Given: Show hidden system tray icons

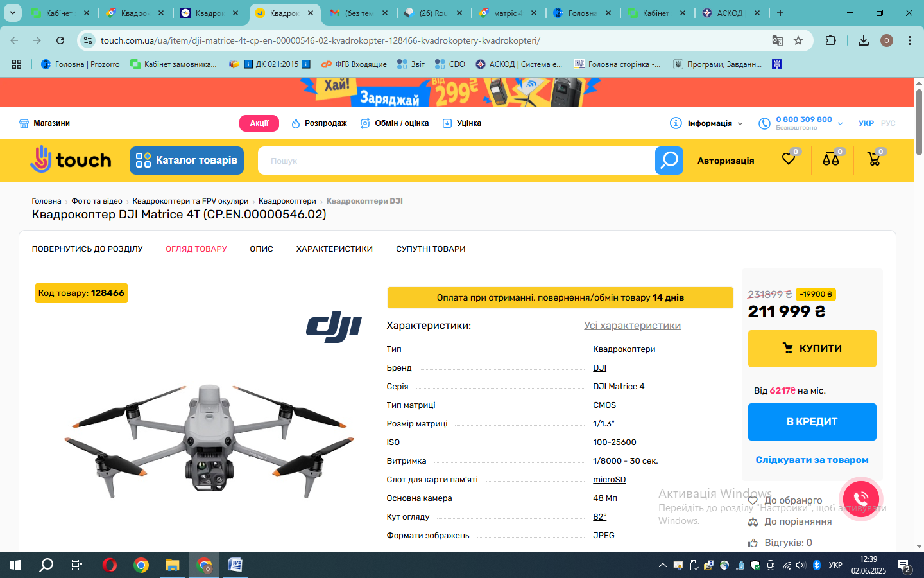Looking at the screenshot, I should pyautogui.click(x=662, y=565).
